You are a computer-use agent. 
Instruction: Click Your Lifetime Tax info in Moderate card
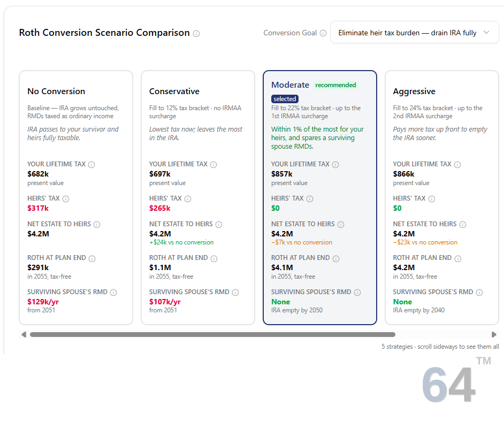(335, 165)
